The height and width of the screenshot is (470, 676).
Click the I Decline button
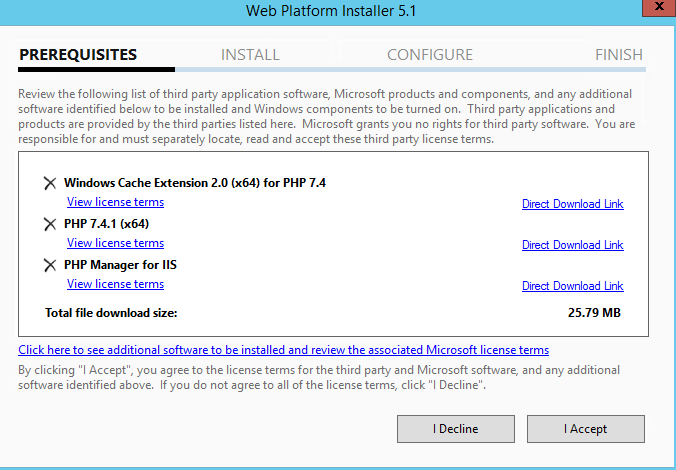(x=456, y=429)
